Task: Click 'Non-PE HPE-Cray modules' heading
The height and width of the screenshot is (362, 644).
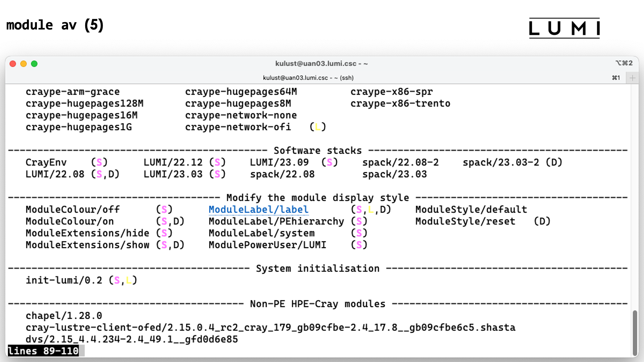Action: [x=318, y=304]
